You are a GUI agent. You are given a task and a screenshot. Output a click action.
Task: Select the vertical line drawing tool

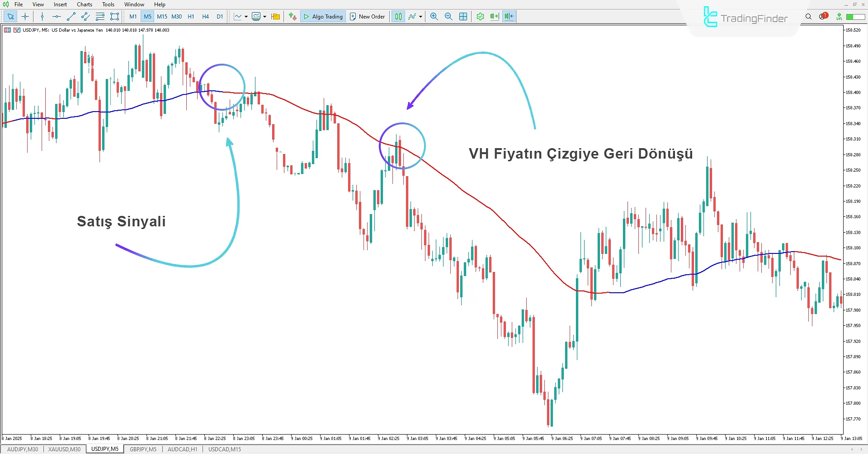coord(42,17)
